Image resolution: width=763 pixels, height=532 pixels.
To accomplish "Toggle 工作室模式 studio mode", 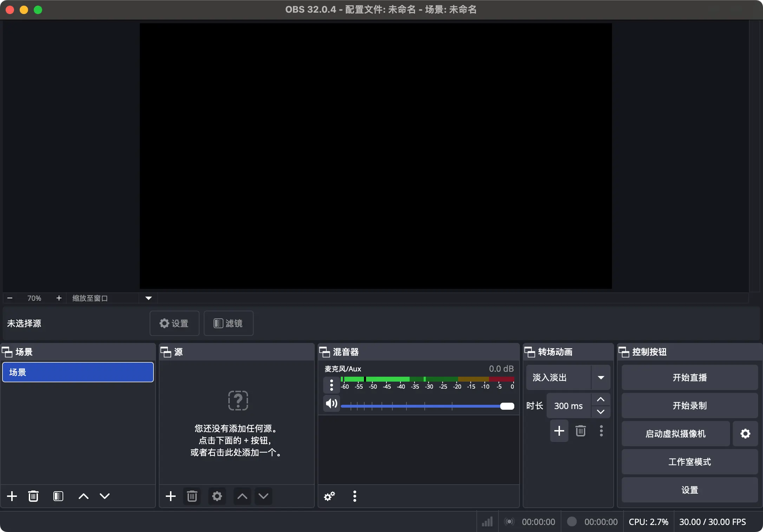I will click(689, 462).
